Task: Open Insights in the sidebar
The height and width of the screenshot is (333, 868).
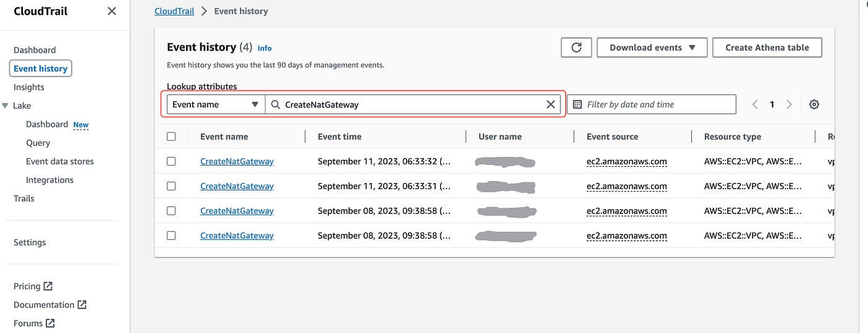Action: tap(29, 87)
